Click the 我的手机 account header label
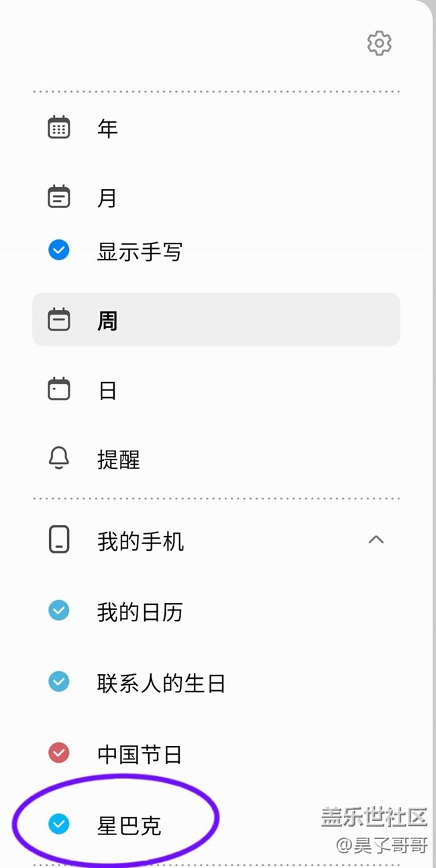Viewport: 436px width, 868px height. point(140,541)
